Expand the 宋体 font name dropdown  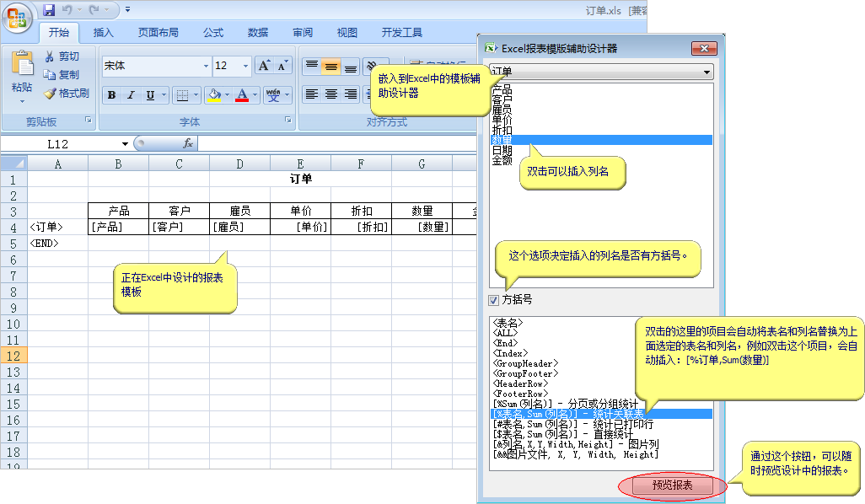tap(206, 66)
